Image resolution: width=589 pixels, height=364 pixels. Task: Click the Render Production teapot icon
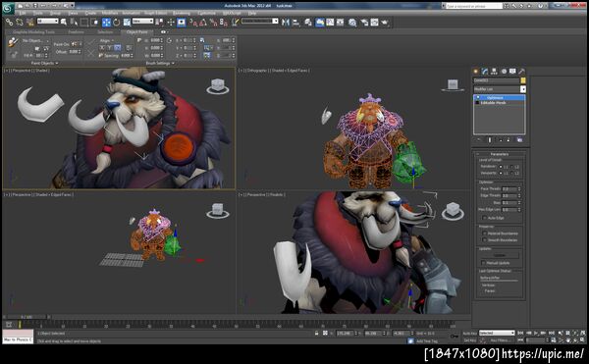point(385,23)
